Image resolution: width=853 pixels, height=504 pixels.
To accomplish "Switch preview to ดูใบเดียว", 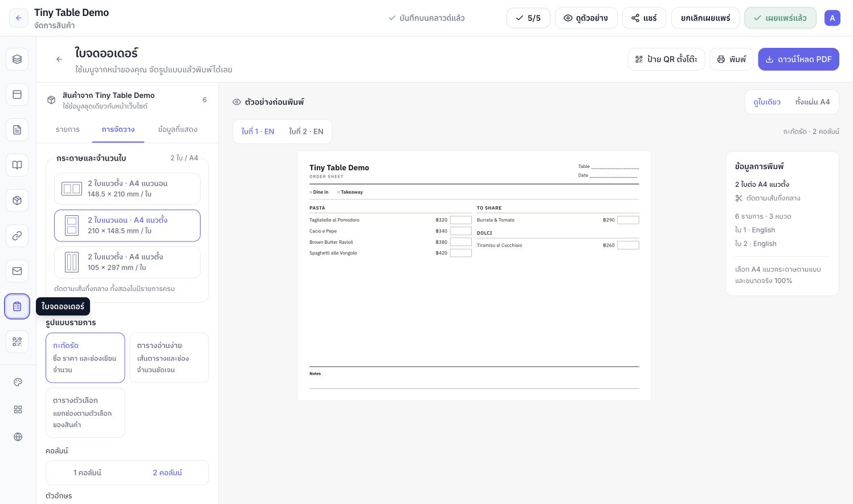I will pyautogui.click(x=767, y=102).
